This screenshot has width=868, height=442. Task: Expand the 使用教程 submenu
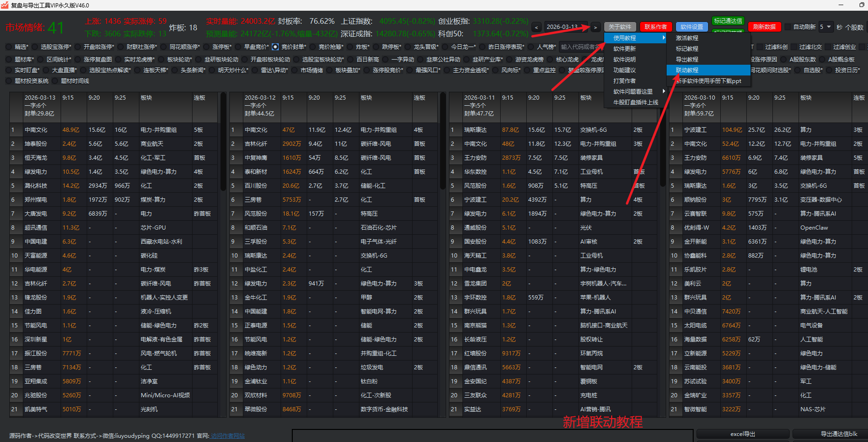tap(636, 38)
